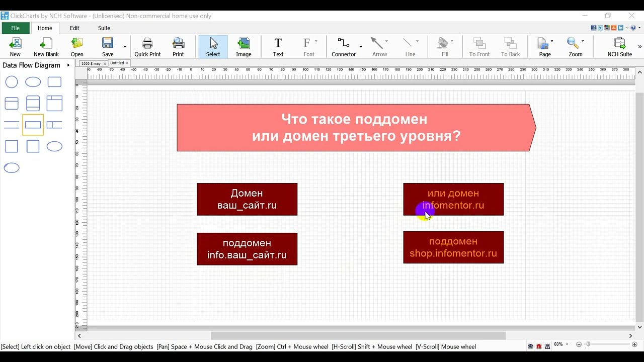The width and height of the screenshot is (644, 362).
Task: Open the Font dropdown arrow
Action: coord(316,41)
